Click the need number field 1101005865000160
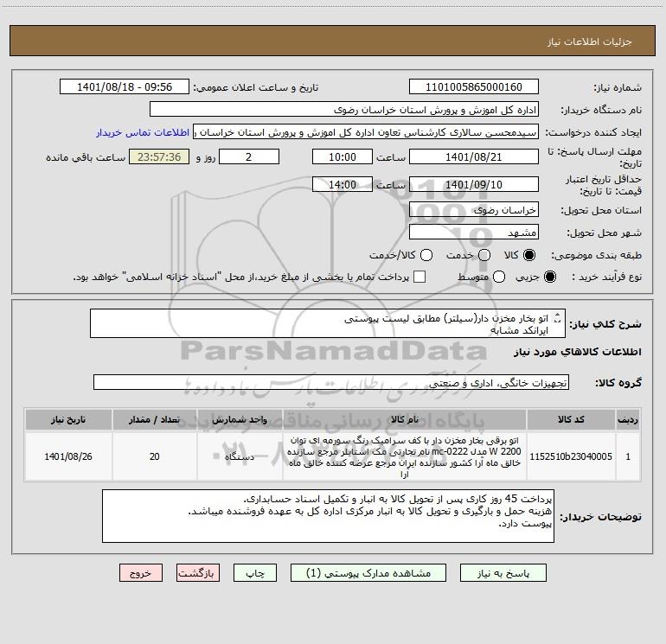The height and width of the screenshot is (644, 666). click(474, 87)
